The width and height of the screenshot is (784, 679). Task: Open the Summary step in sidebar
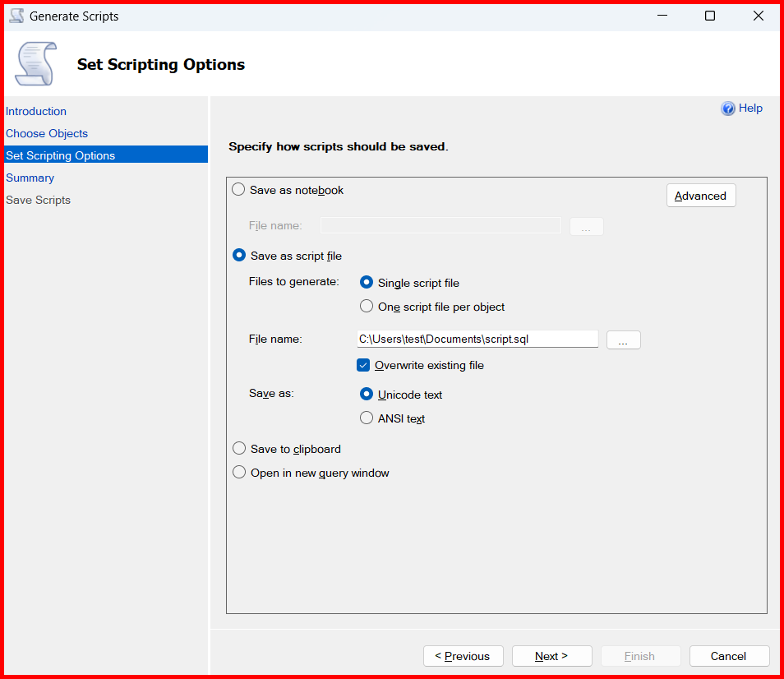(30, 178)
